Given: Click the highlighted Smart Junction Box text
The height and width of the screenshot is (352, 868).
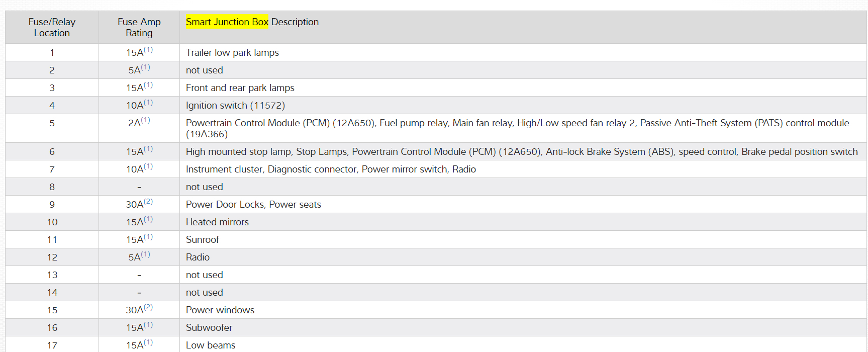Looking at the screenshot, I should (x=227, y=22).
